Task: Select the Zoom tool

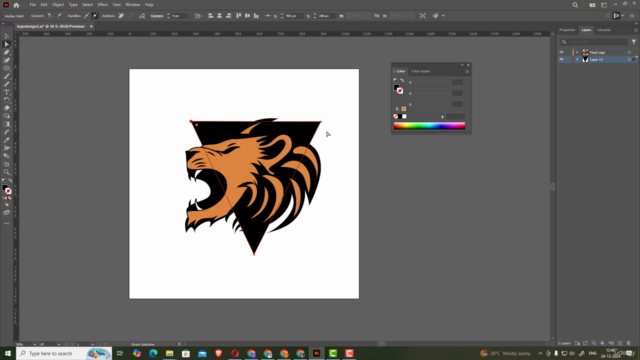Action: coord(7,172)
